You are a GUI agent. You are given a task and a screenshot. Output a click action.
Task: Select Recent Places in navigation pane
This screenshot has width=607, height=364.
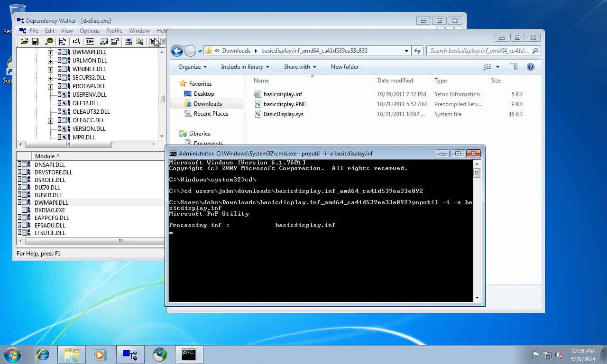211,114
